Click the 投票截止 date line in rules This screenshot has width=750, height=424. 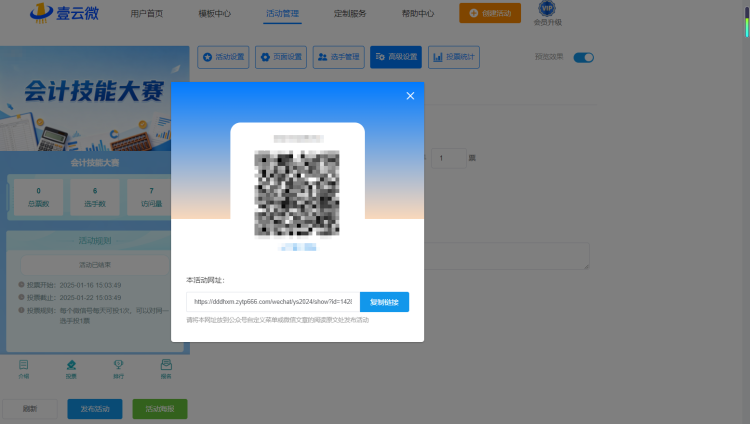[70, 298]
